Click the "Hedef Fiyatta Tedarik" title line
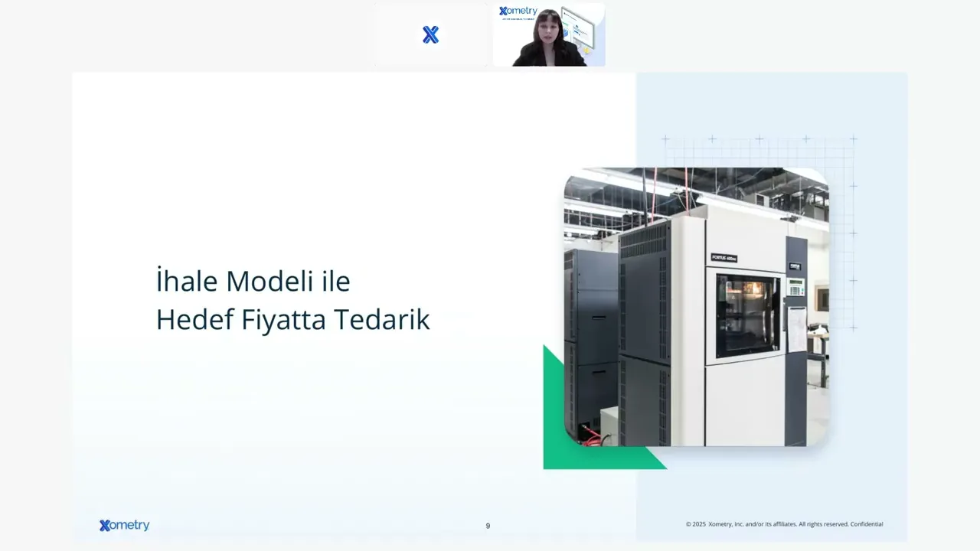The width and height of the screenshot is (980, 551). (x=292, y=320)
